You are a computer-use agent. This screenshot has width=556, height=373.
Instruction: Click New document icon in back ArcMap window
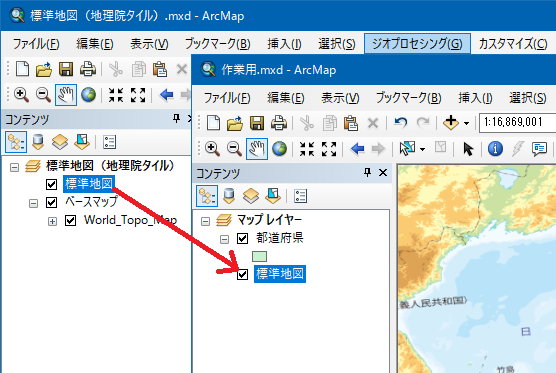click(22, 69)
